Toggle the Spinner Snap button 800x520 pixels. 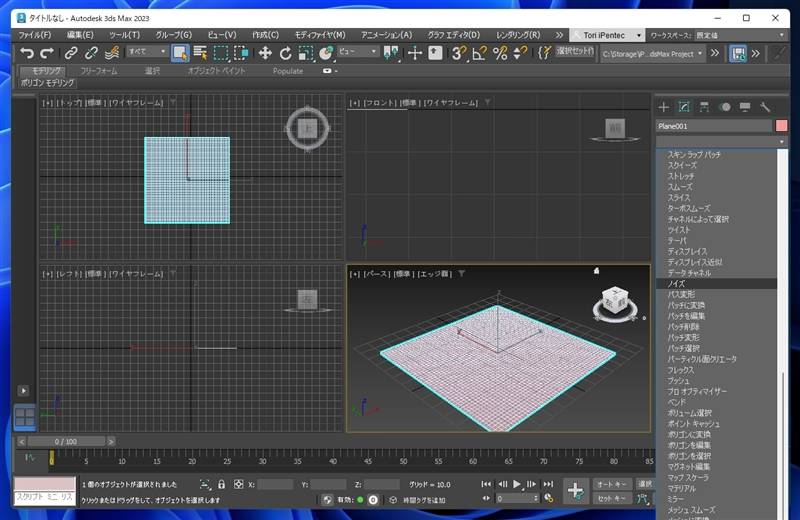520,53
